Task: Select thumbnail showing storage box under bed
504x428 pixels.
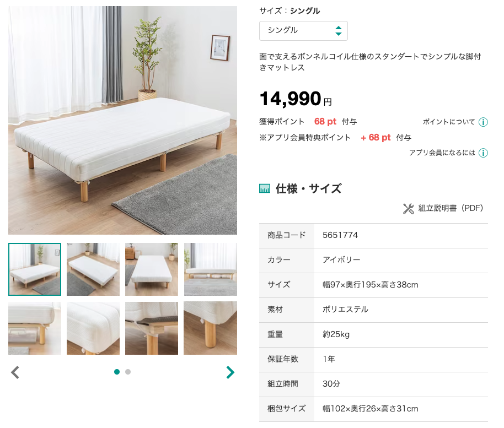Action: coord(35,328)
